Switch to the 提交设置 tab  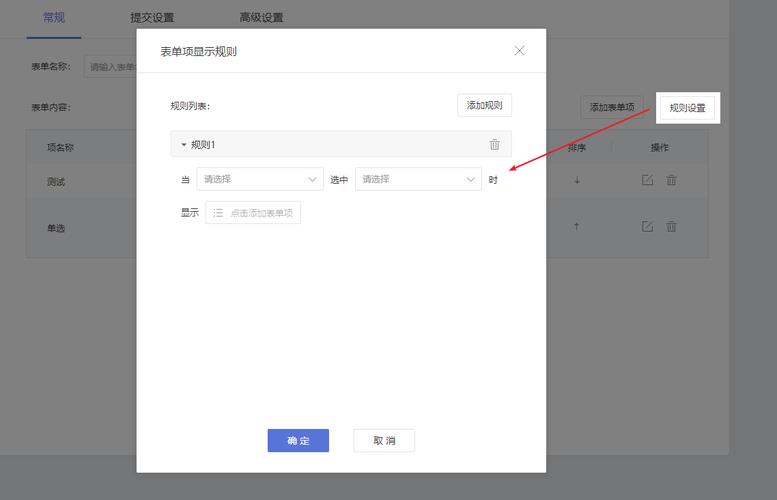(x=152, y=17)
